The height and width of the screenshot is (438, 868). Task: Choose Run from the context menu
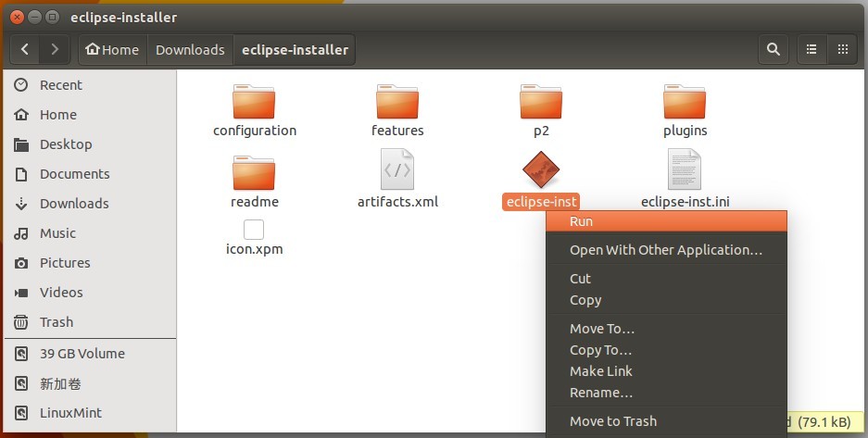click(x=666, y=221)
